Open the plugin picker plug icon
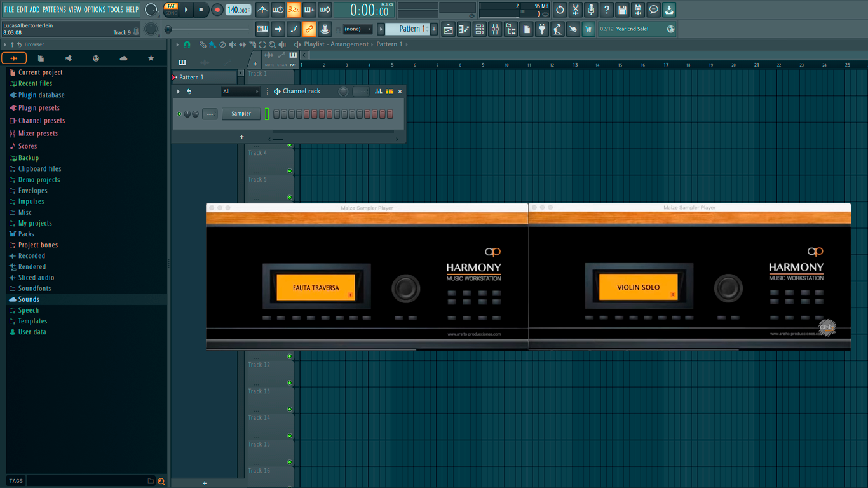The height and width of the screenshot is (488, 868). [x=542, y=29]
